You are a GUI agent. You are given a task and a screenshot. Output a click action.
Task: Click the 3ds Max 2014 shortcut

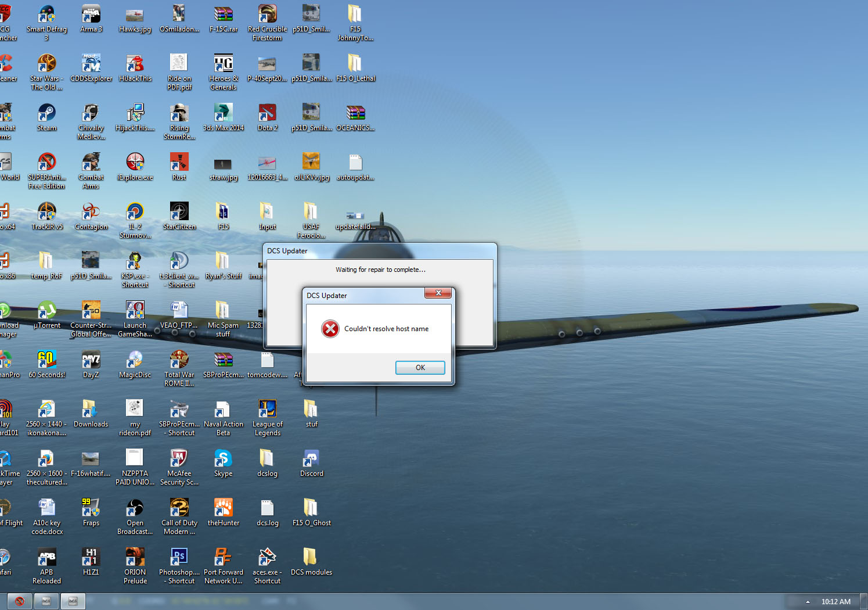point(223,118)
